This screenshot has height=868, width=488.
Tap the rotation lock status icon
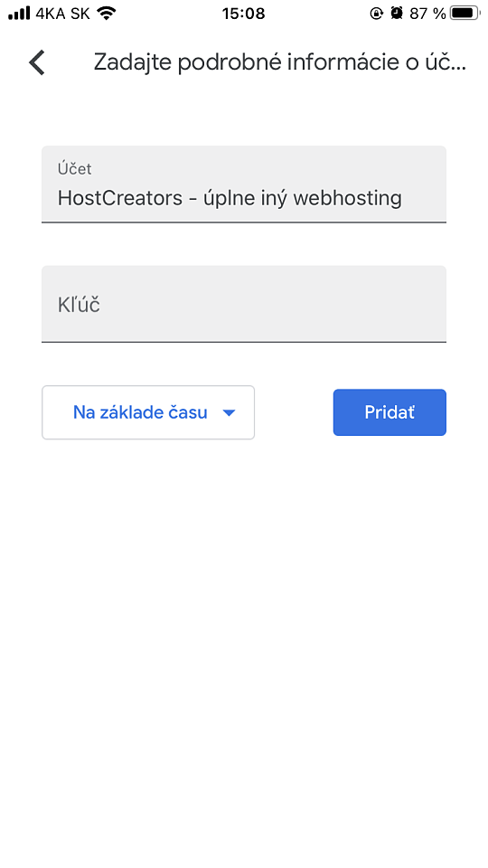[x=376, y=14]
